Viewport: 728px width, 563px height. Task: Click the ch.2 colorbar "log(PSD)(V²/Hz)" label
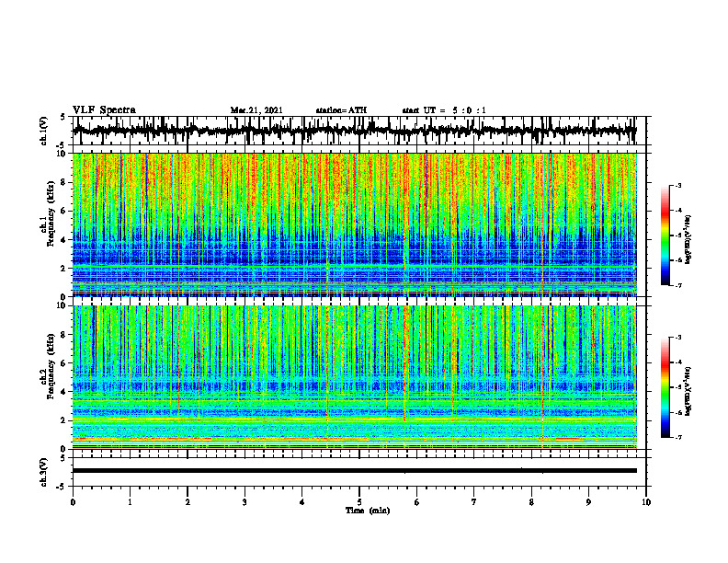click(688, 391)
